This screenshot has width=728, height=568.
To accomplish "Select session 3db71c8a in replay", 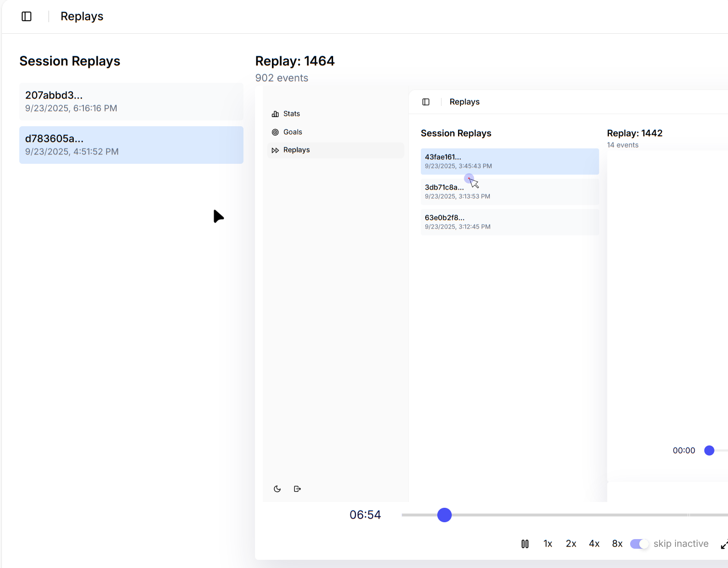I will pos(510,192).
